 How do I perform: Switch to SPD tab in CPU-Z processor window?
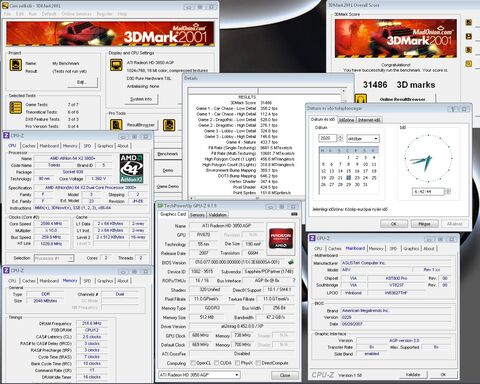(87, 146)
